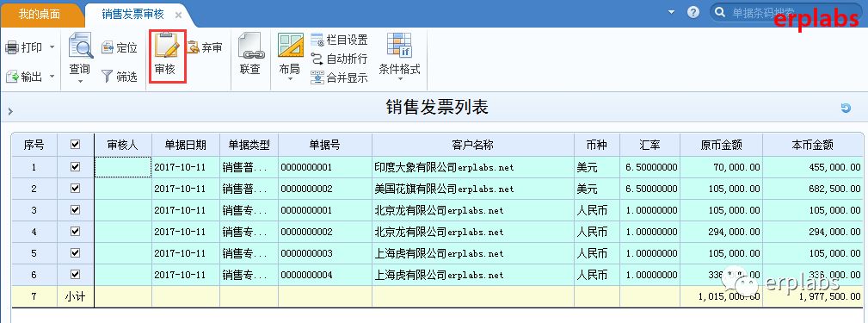Click 人民币 cell in row 4

(597, 232)
